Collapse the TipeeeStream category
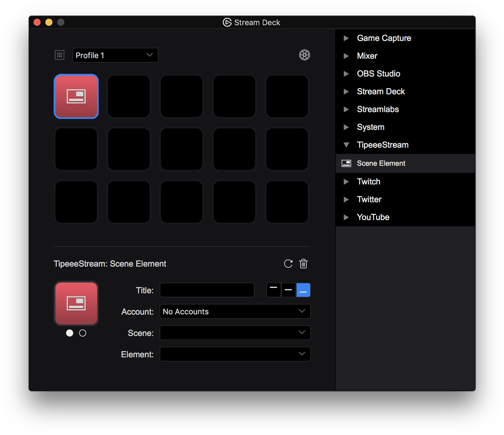 tap(346, 145)
